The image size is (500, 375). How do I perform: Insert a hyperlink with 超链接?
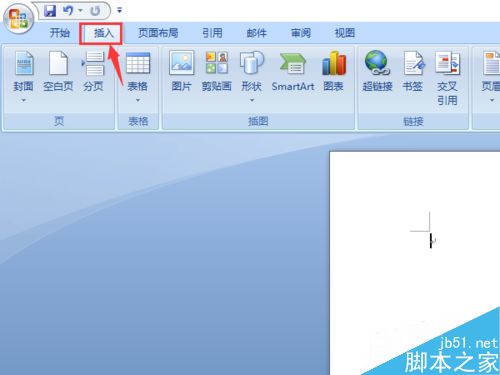377,72
